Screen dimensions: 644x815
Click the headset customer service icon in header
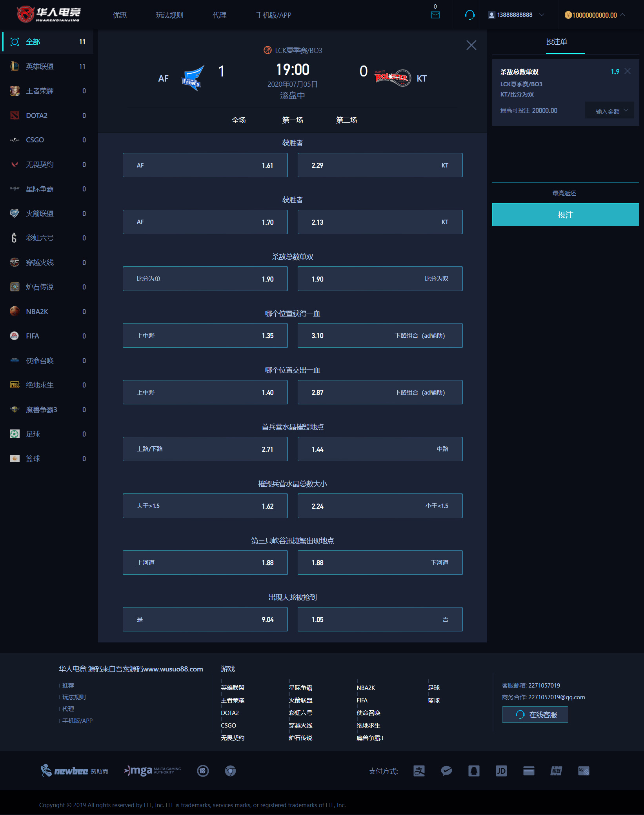pyautogui.click(x=469, y=15)
